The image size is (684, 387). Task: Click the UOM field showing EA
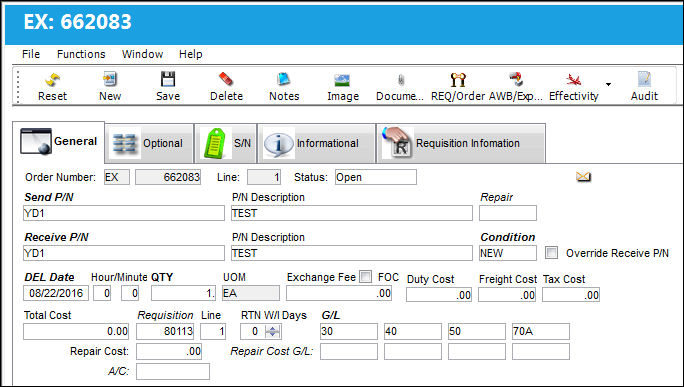[251, 293]
